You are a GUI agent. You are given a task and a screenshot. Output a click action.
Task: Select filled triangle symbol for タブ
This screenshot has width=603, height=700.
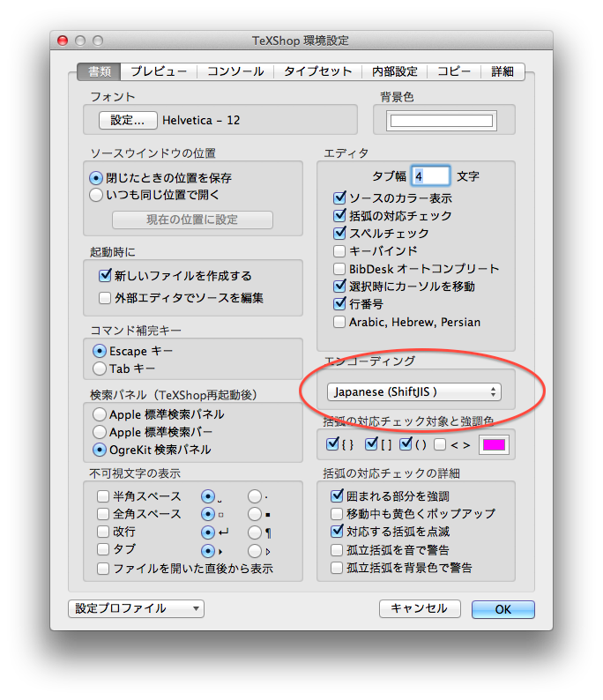(208, 551)
